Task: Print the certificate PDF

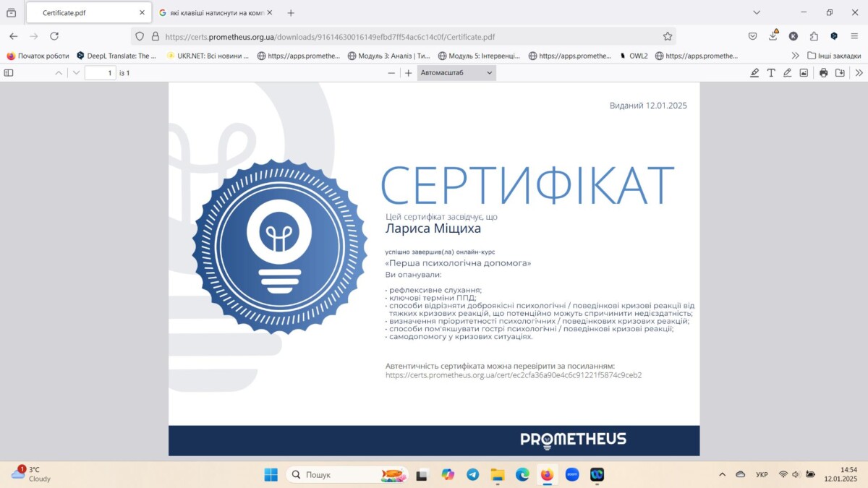Action: click(x=823, y=73)
